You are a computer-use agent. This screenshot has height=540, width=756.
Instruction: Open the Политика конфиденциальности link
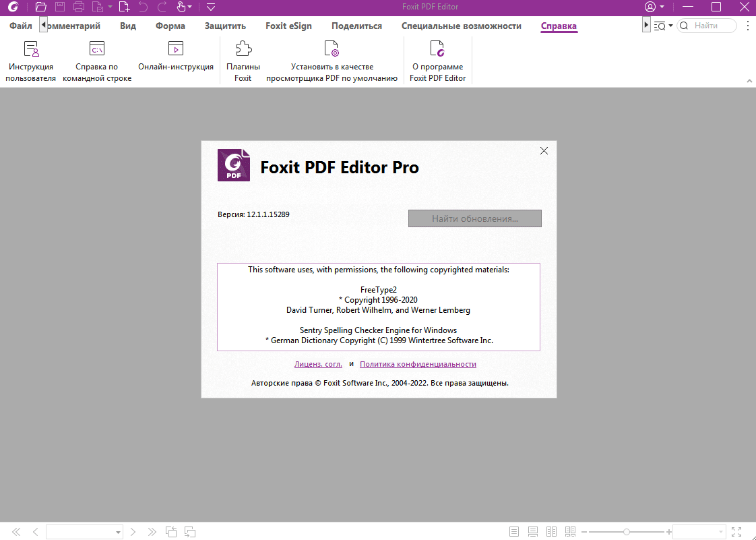click(x=418, y=364)
